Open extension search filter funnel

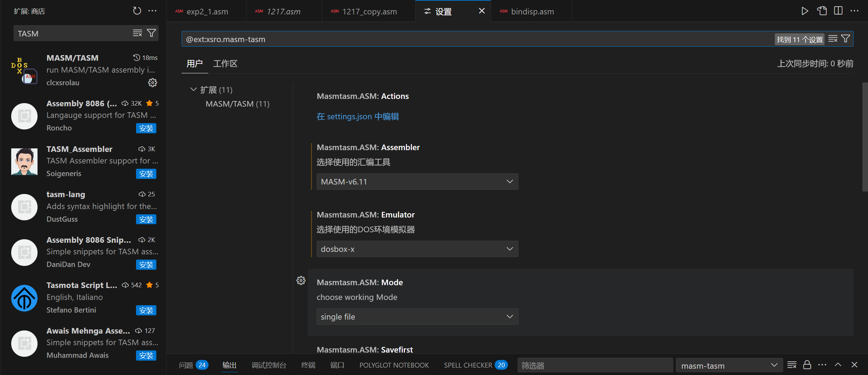(151, 33)
